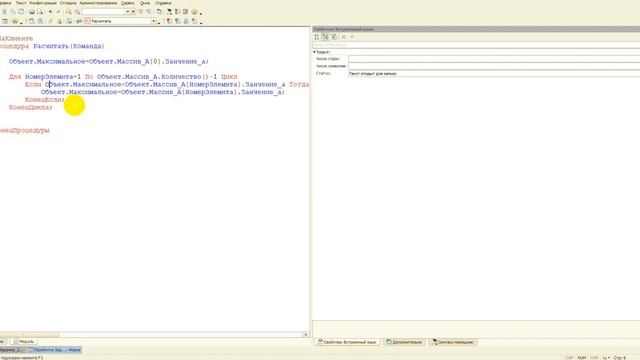Click the Cut scissors icon in toolbar
Screen dimensions: 640x360
click(4, 12)
